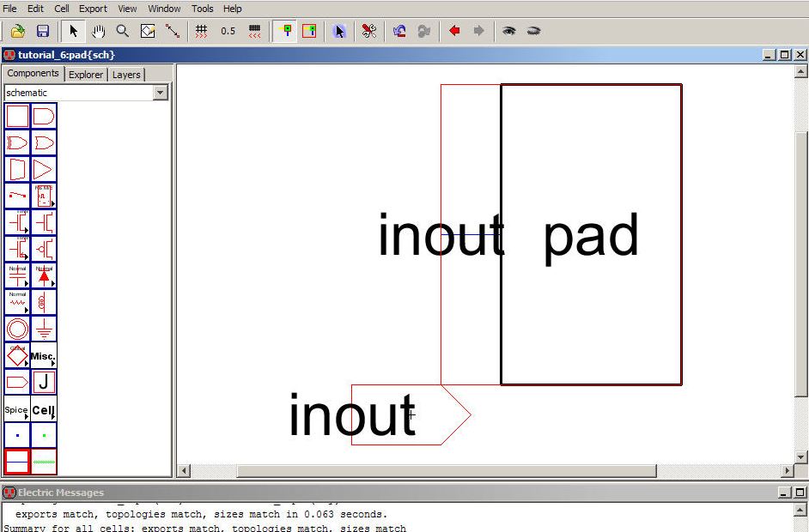Image resolution: width=809 pixels, height=532 pixels.
Task: Click the horizontal scrollbar thumb
Action: pyautogui.click(x=446, y=471)
